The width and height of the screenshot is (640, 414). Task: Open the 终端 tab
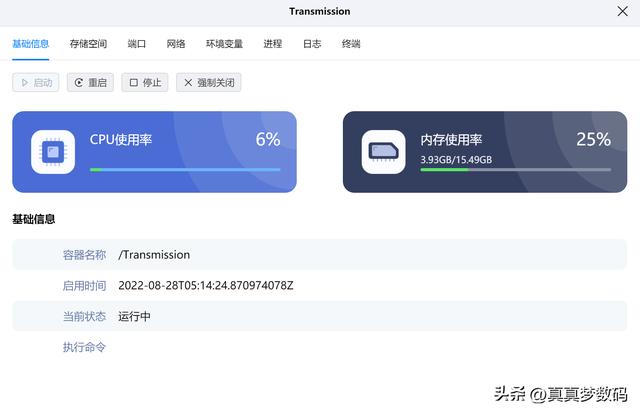click(351, 44)
